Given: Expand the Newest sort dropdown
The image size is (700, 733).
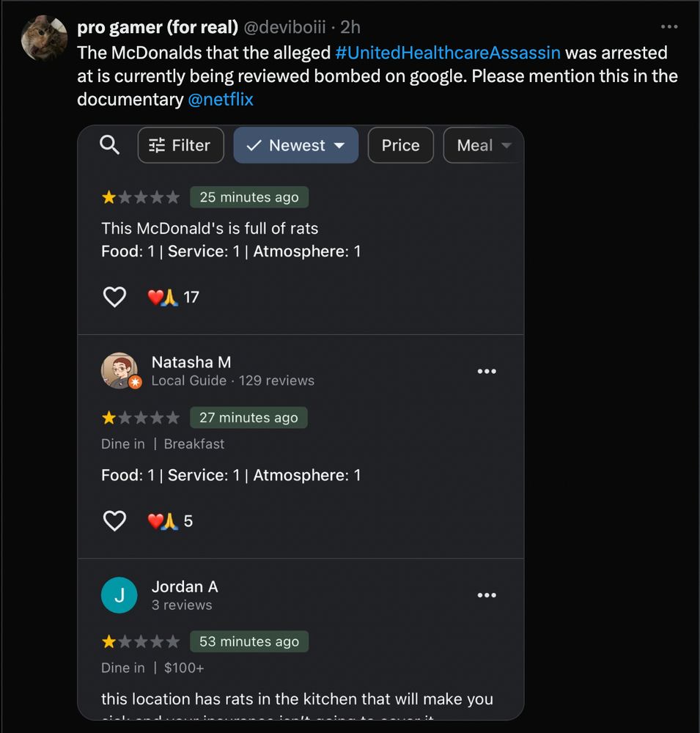Looking at the screenshot, I should click(296, 145).
